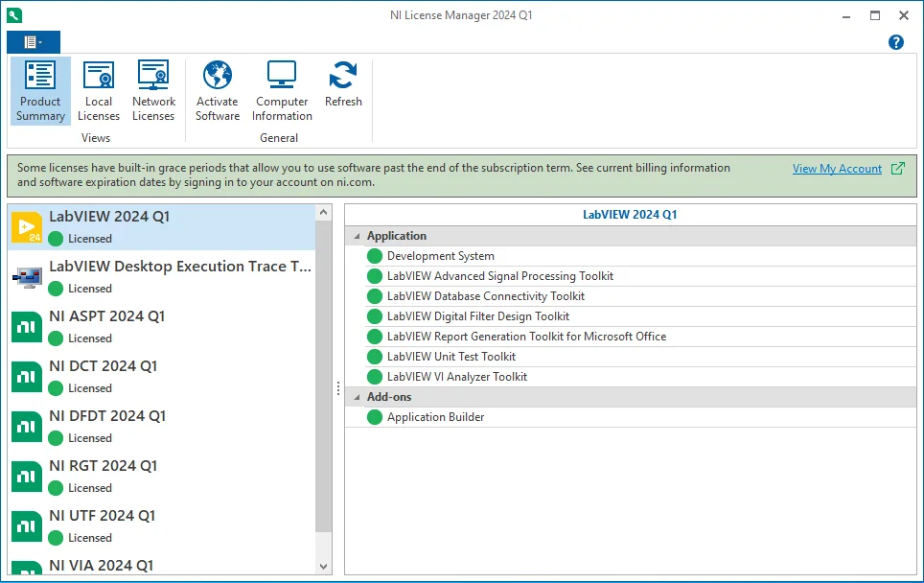Open the help question mark icon
This screenshot has height=583, width=924.
point(895,42)
